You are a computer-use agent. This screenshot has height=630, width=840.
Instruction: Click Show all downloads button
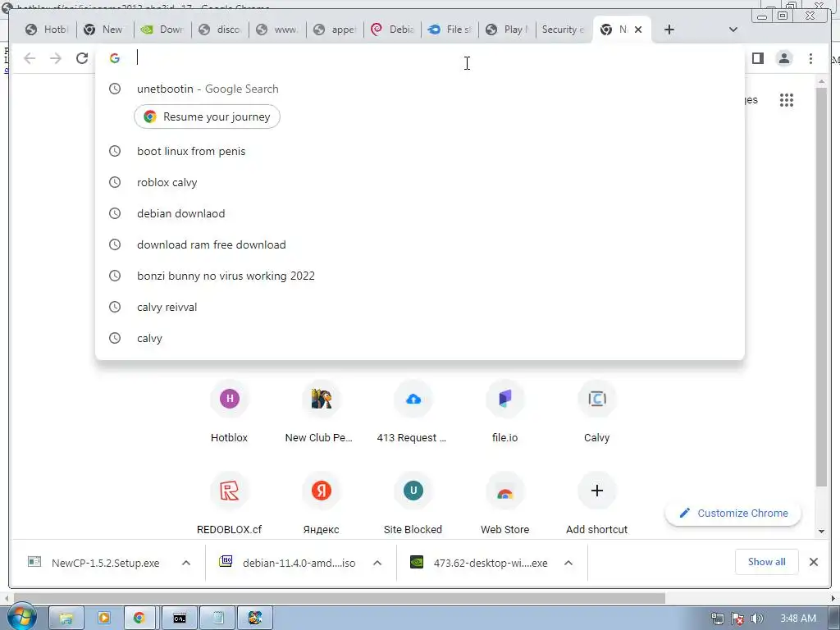[x=767, y=562]
